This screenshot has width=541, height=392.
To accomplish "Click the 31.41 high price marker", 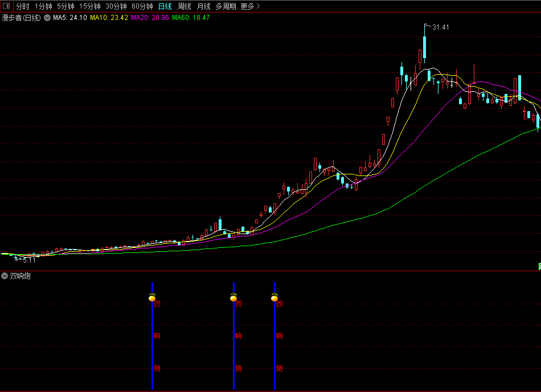I will click(x=441, y=27).
